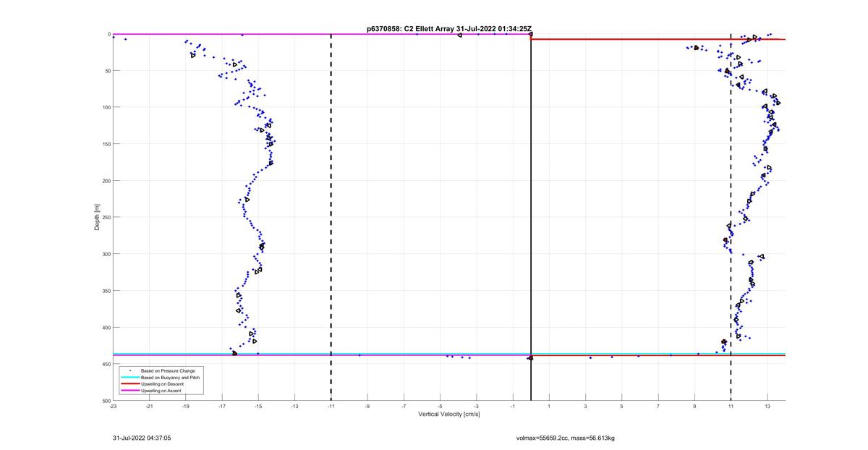Click the 'volmax=55659.2cc, mass=56.613kg' footer text

(x=566, y=438)
